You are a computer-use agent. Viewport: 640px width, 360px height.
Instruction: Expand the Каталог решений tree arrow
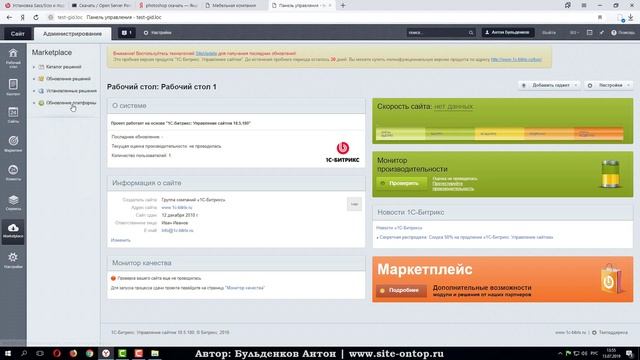click(34, 67)
